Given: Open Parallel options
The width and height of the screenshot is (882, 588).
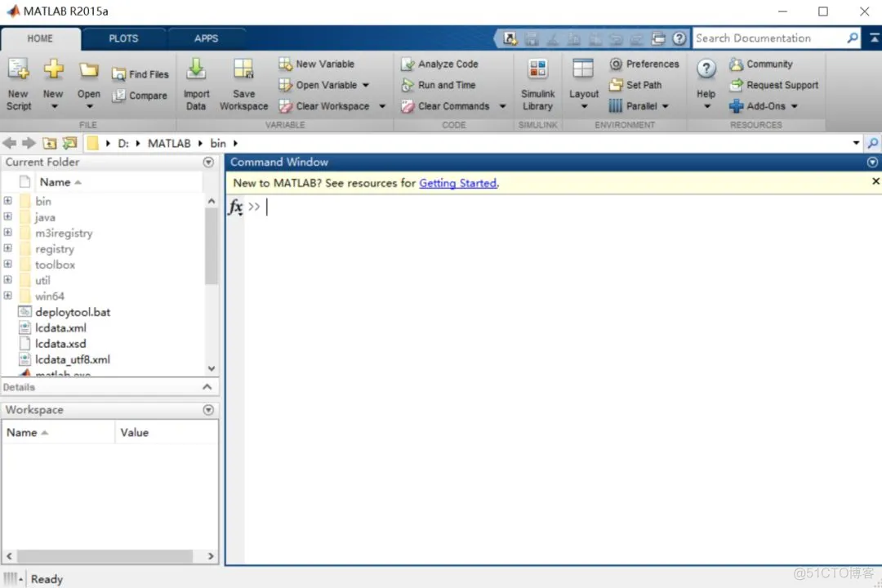Looking at the screenshot, I should tap(639, 106).
